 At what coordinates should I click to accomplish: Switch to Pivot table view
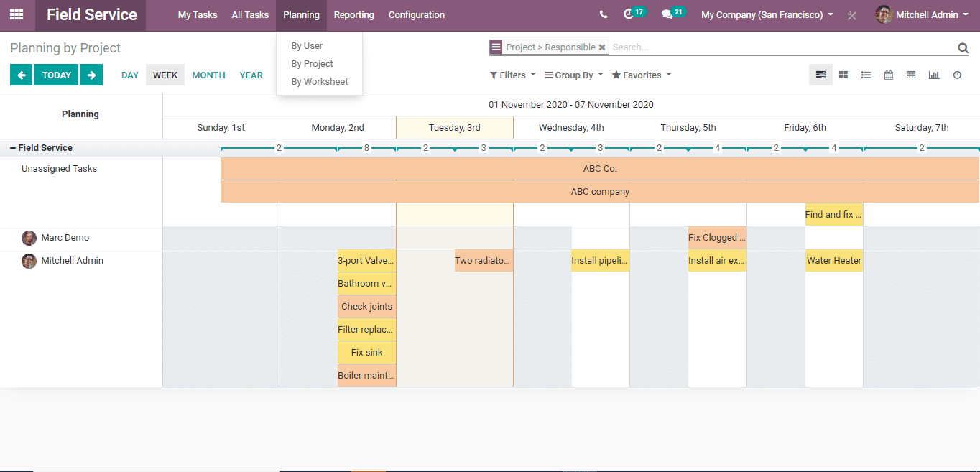pos(911,75)
